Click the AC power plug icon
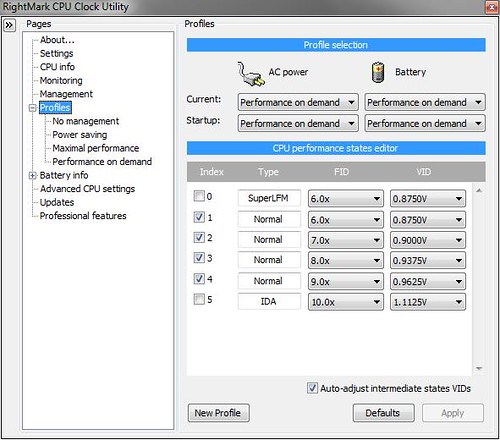This screenshot has height=440, width=500. [251, 74]
